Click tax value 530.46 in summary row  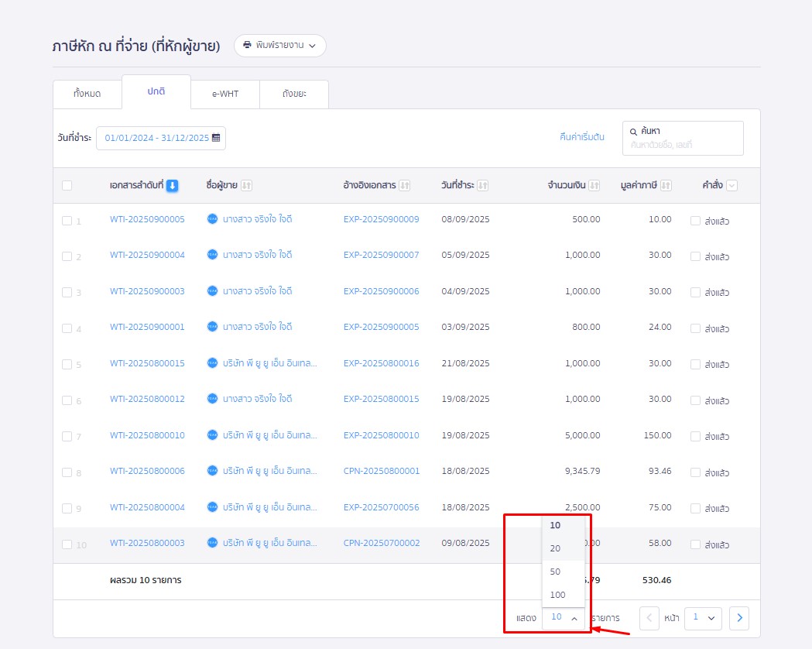coord(656,580)
